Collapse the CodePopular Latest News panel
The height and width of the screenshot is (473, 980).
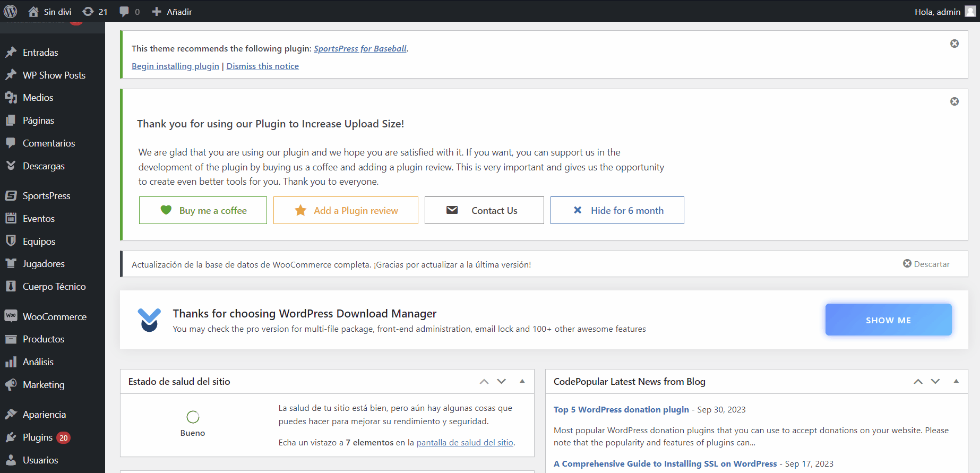[x=956, y=381]
